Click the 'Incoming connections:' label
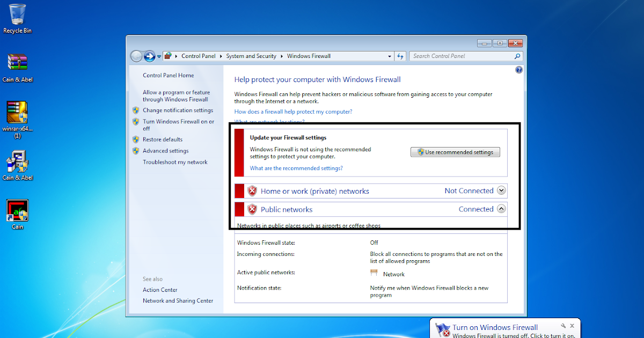This screenshot has width=644, height=338. (266, 254)
